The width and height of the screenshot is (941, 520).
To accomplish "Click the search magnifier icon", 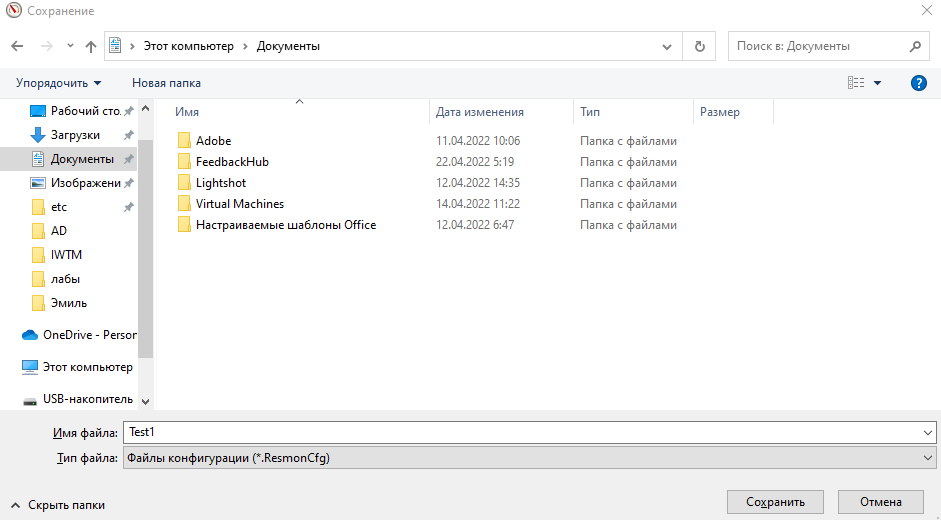I will [x=914, y=46].
